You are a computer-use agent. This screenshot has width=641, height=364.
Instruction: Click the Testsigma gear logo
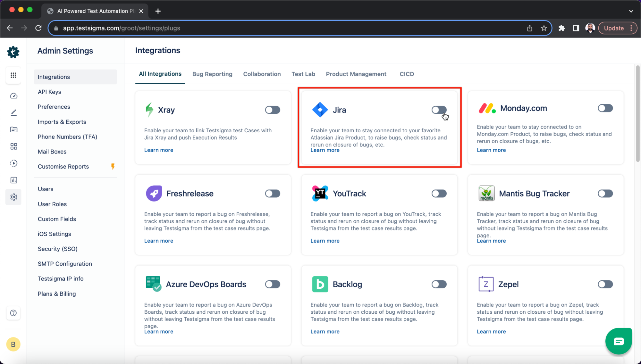click(13, 52)
